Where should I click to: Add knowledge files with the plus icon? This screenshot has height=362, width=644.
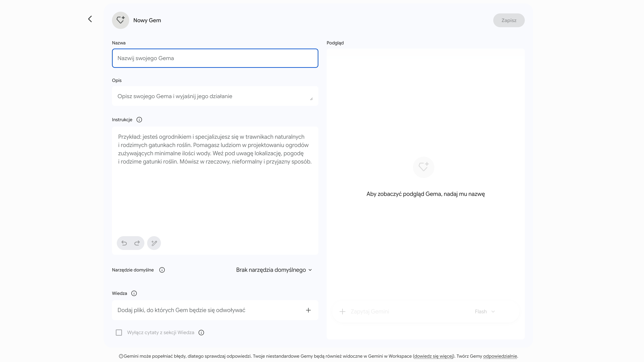point(308,310)
